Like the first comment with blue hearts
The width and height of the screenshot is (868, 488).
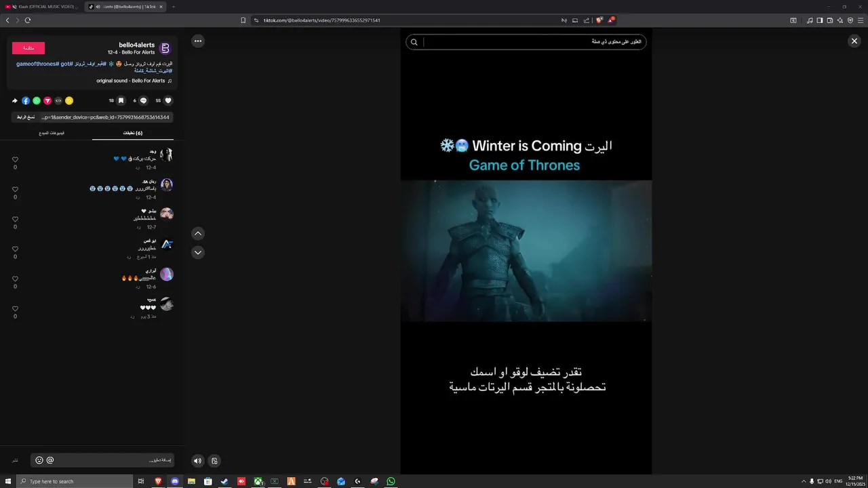(15, 160)
